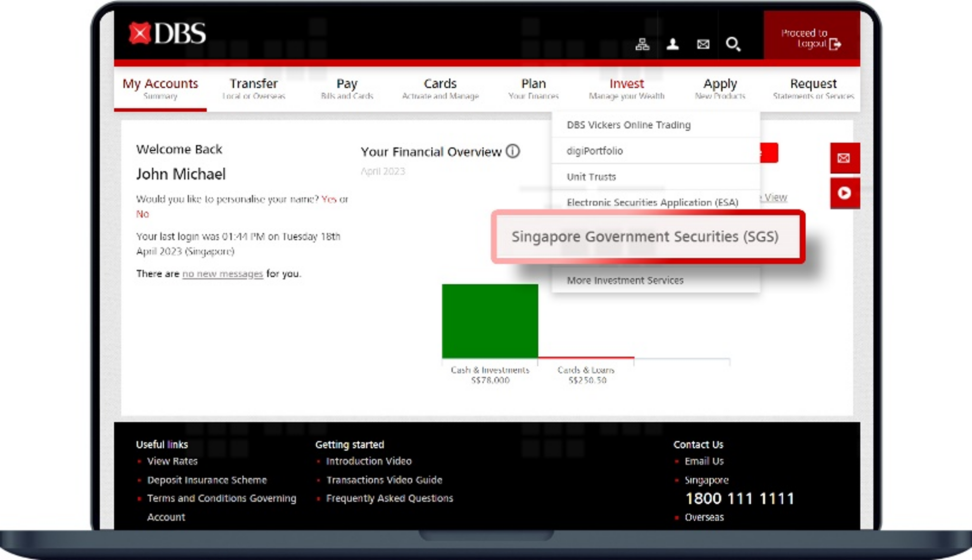Open Deposit Insurance Scheme link

(x=207, y=480)
